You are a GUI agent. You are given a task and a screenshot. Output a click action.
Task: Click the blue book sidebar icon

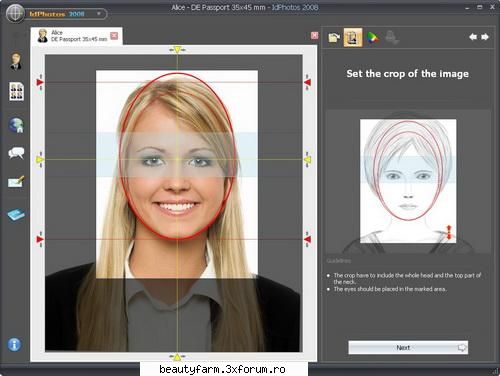pyautogui.click(x=16, y=215)
